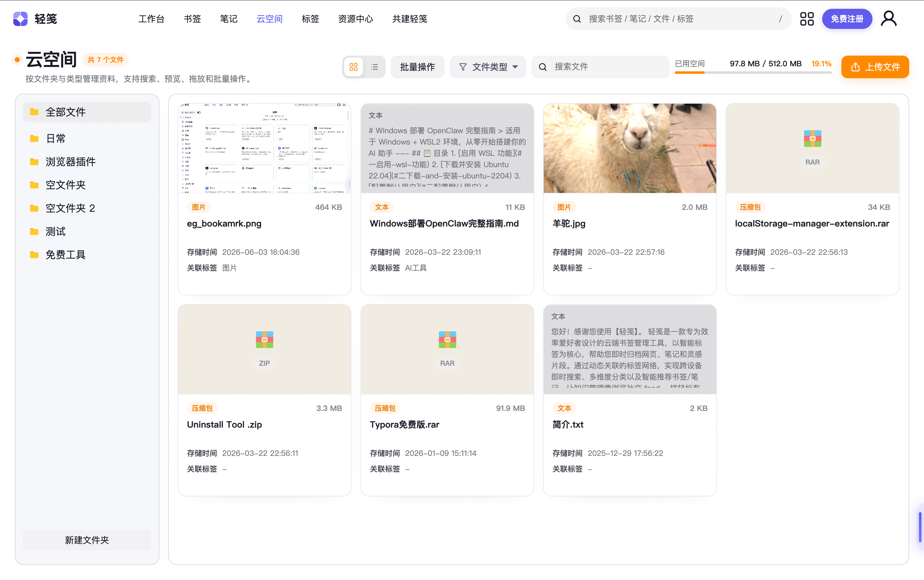Open the 浏览器插件 folder icon
924x580 pixels.
(34, 162)
